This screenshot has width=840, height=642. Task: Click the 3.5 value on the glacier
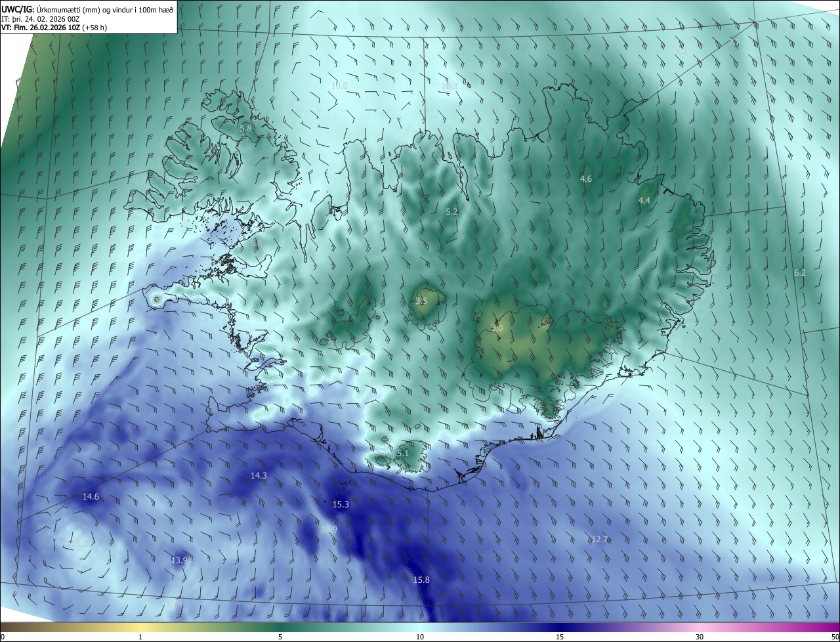[421, 301]
